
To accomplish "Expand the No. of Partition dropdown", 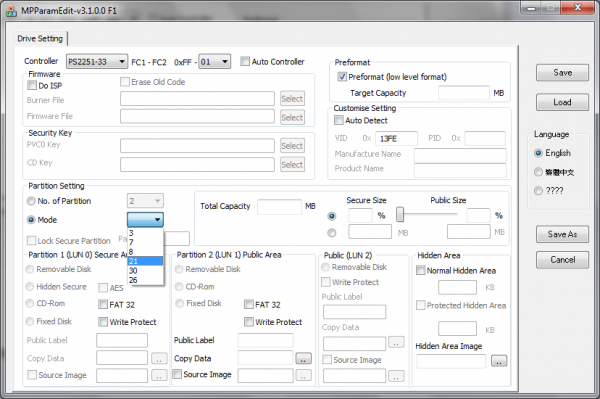I will coord(145,201).
